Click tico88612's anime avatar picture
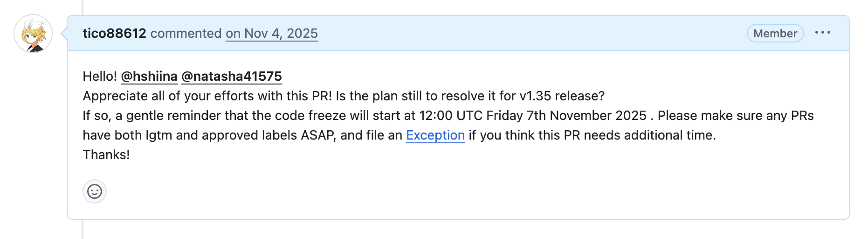This screenshot has width=868, height=239. [x=33, y=34]
